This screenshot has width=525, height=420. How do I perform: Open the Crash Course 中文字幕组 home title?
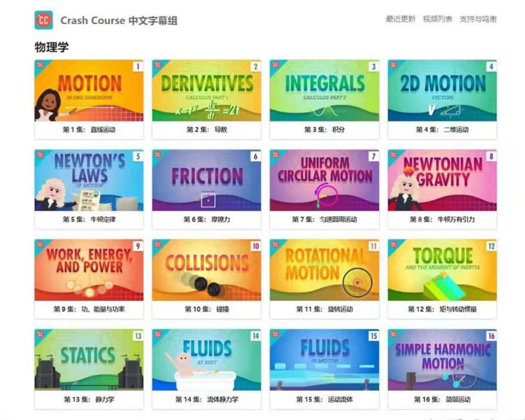click(x=119, y=21)
